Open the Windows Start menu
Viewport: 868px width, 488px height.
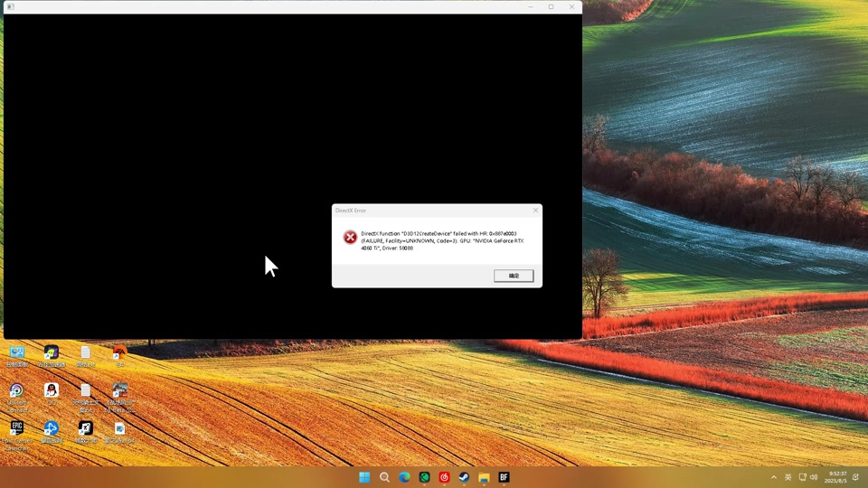(364, 477)
